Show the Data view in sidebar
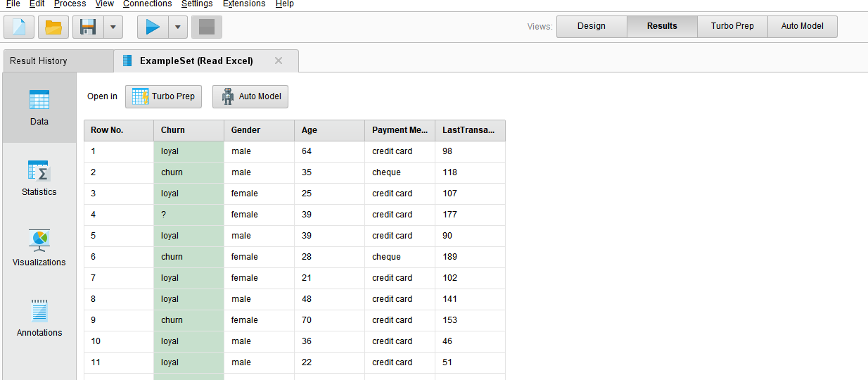 (x=39, y=108)
